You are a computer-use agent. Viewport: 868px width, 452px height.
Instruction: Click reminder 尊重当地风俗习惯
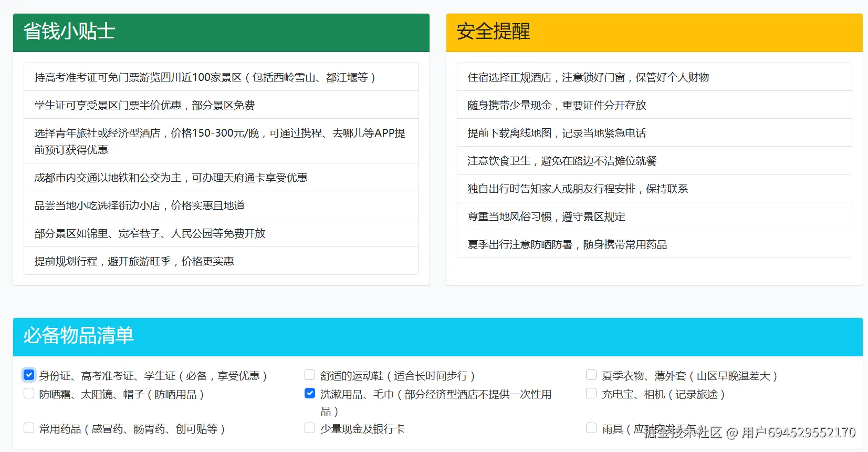pyautogui.click(x=654, y=217)
